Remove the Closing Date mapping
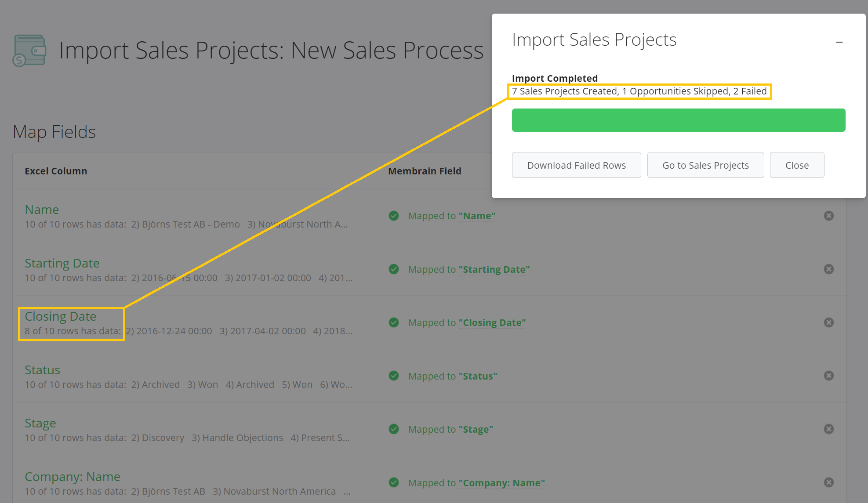The image size is (868, 503). 828,322
